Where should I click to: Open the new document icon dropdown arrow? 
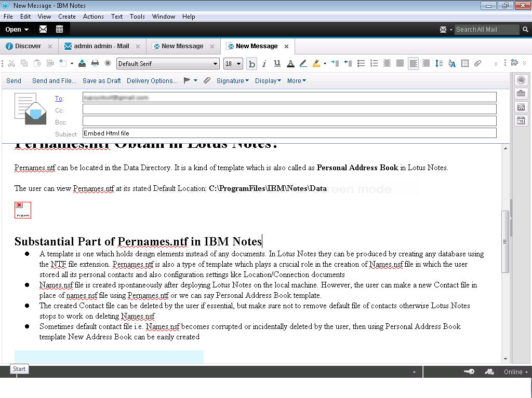[x=72, y=63]
